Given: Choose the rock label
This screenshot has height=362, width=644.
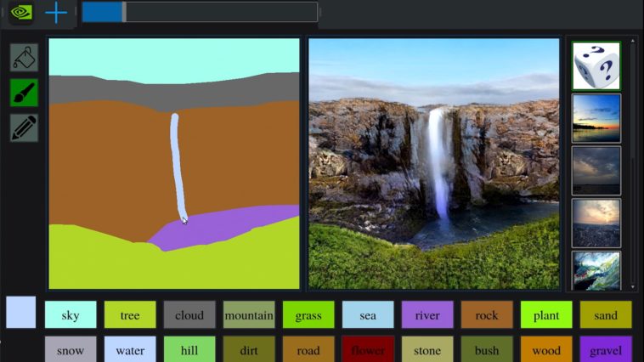Looking at the screenshot, I should (x=487, y=314).
